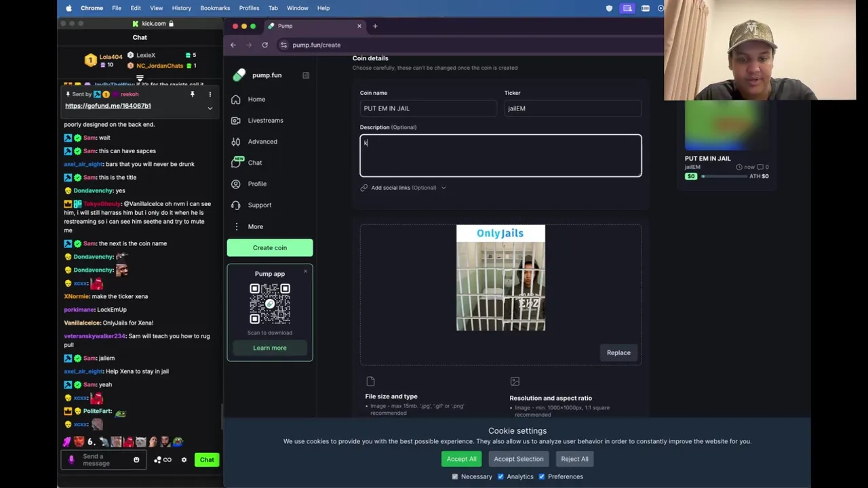Open the Profiles menu
The width and height of the screenshot is (868, 488).
pyautogui.click(x=249, y=8)
